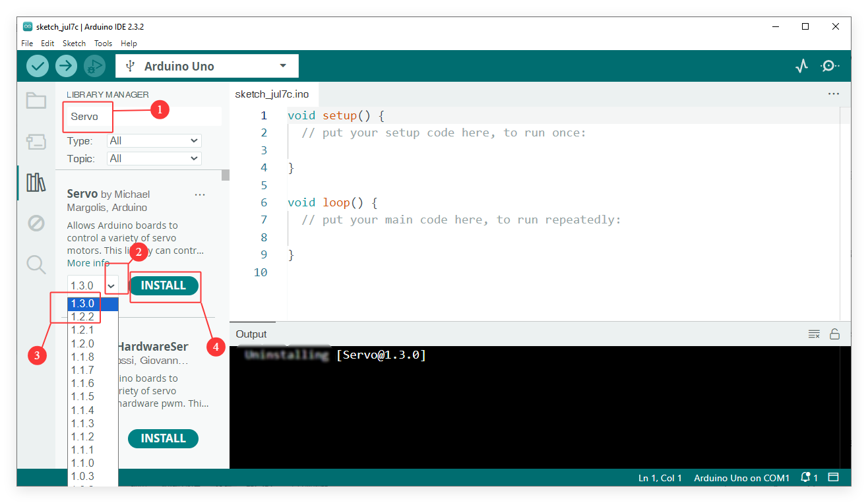This screenshot has width=868, height=503.
Task: Open editor tab overflow menu (three dots)
Action: [834, 94]
